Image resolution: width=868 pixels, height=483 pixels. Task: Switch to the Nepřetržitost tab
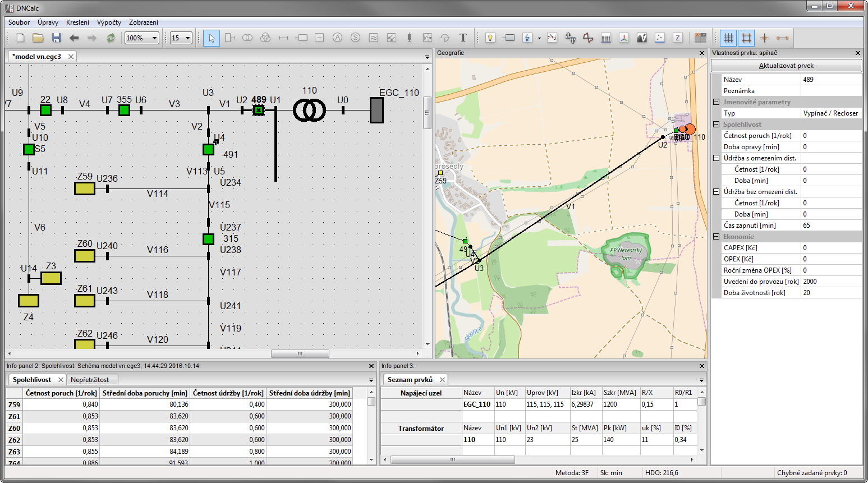[90, 380]
